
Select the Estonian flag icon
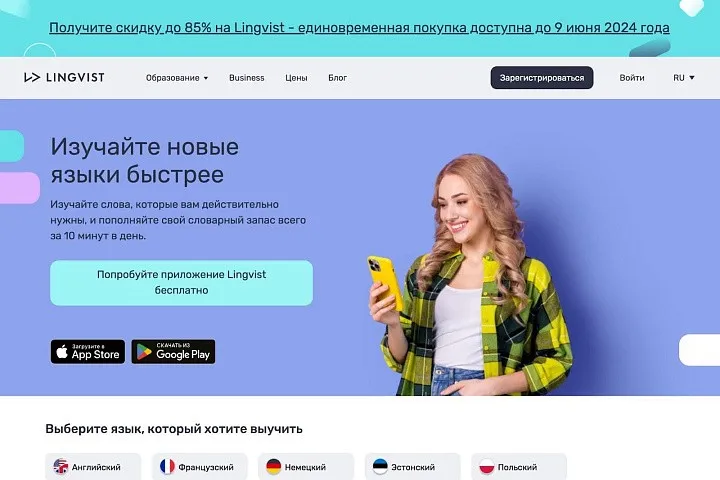click(380, 467)
